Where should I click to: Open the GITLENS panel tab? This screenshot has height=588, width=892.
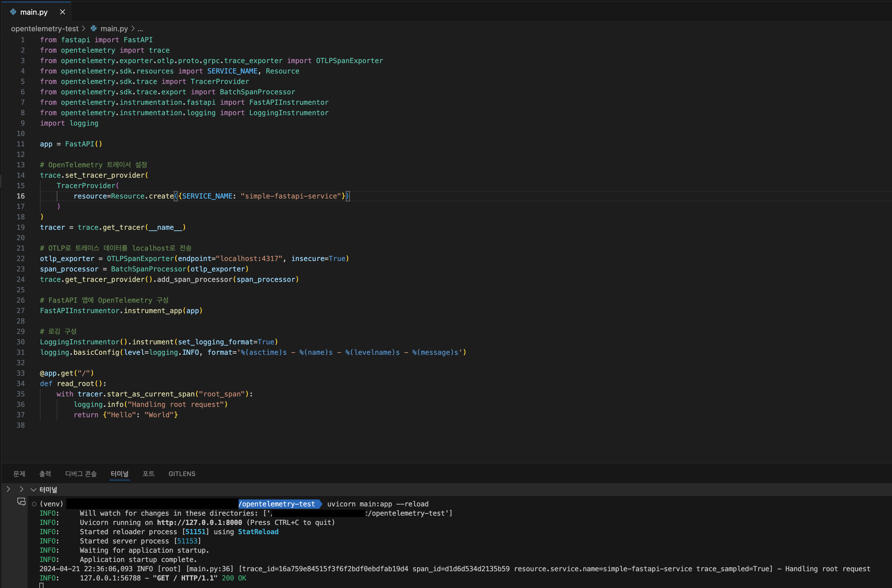coord(182,474)
